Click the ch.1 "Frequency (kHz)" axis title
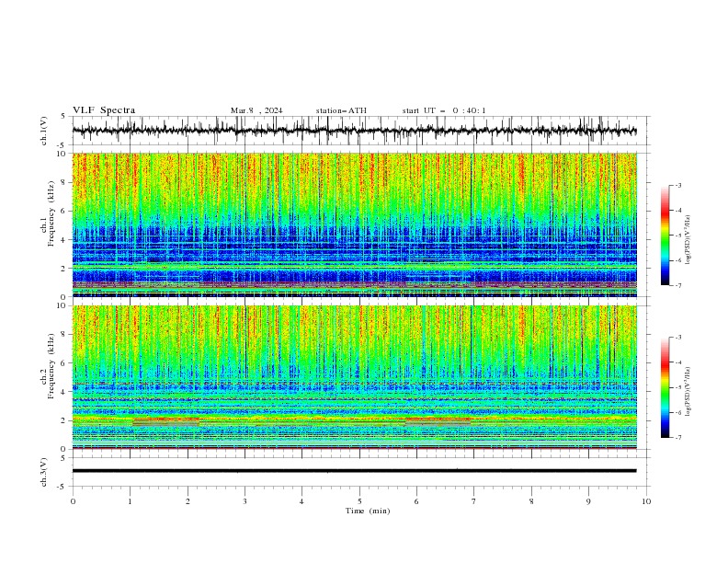This screenshot has width=728, height=563. [52, 213]
